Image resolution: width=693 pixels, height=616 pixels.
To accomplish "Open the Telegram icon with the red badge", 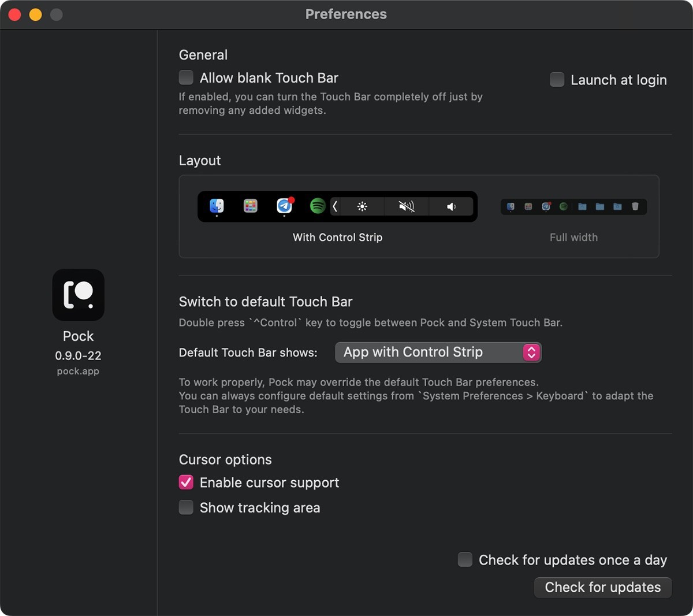I will coord(284,206).
